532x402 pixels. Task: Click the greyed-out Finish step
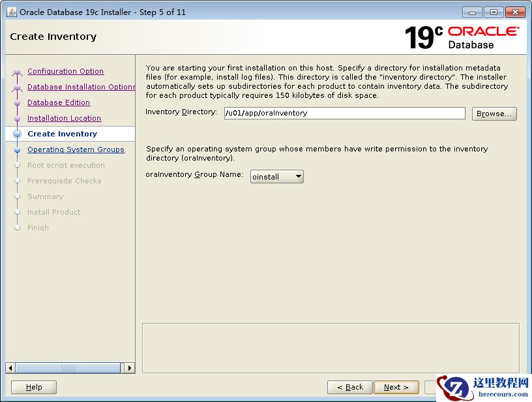pos(38,228)
